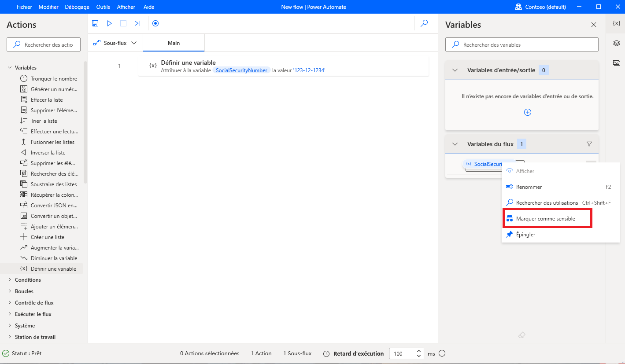This screenshot has height=364, width=625.
Task: Click the stop flow icon
Action: tap(123, 23)
